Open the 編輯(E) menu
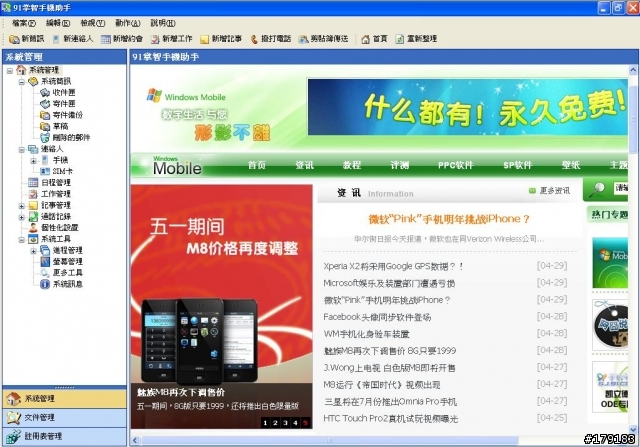Image resolution: width=640 pixels, height=447 pixels. [58, 23]
